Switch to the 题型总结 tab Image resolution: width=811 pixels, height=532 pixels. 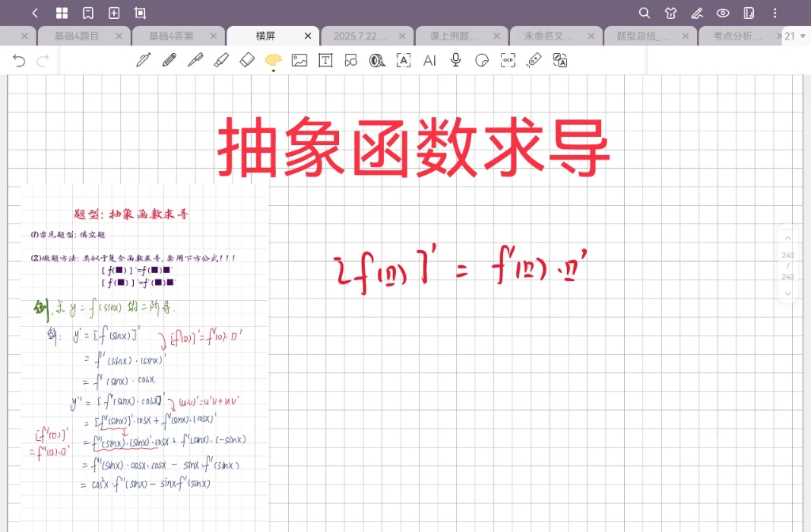(x=643, y=36)
